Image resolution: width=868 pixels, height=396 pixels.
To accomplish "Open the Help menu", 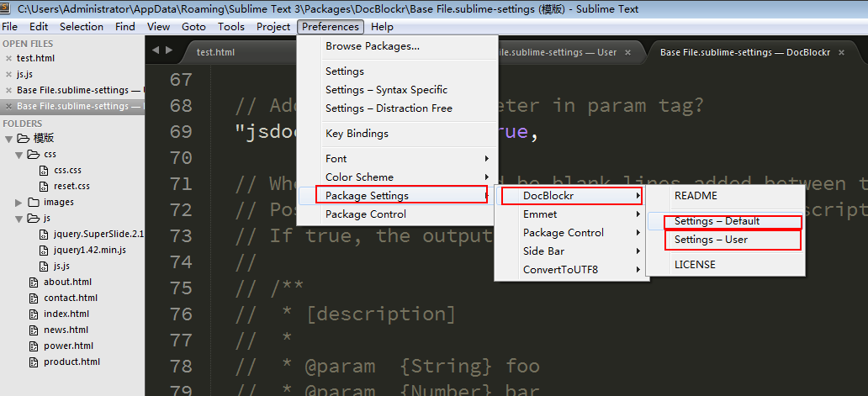I will tap(382, 27).
